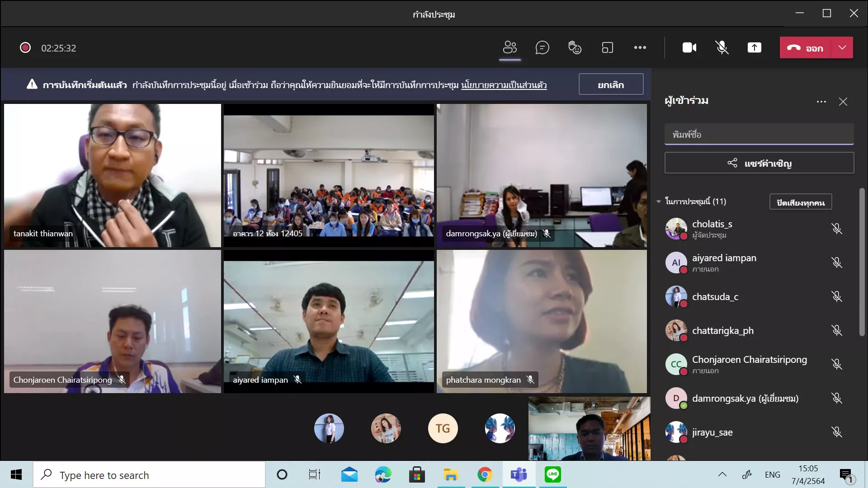This screenshot has width=868, height=488.
Task: Open participants panel more options ellipsis
Action: pyautogui.click(x=821, y=102)
